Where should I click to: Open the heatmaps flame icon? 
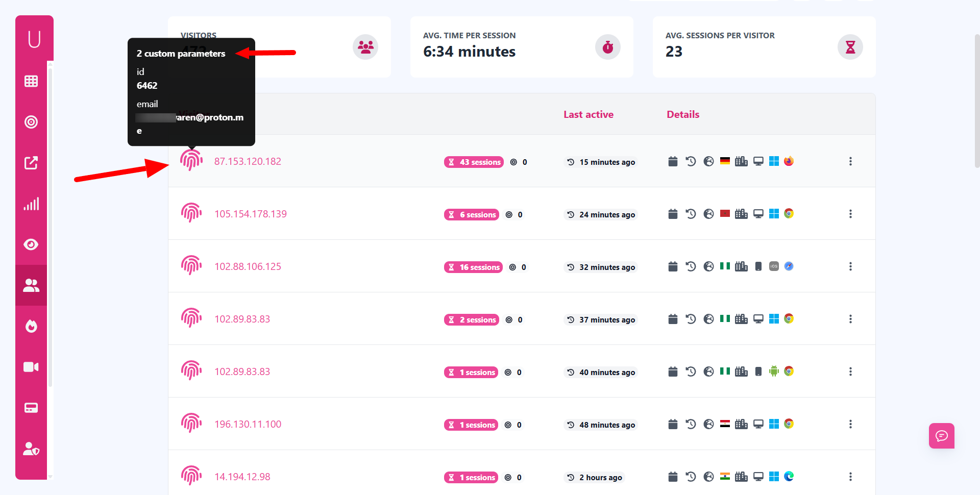coord(31,326)
